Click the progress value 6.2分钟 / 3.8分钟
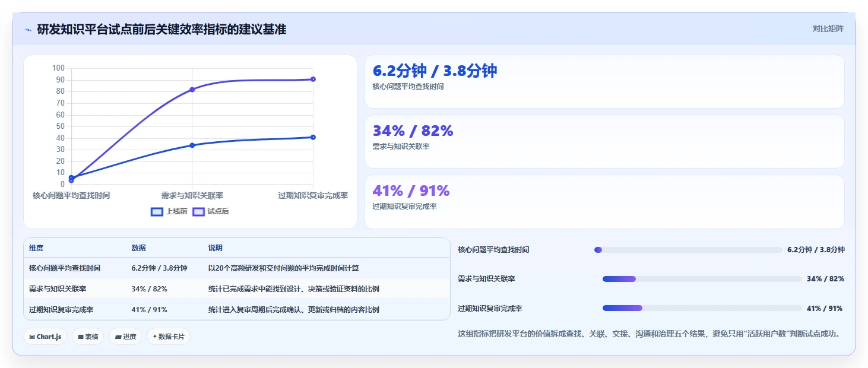 pyautogui.click(x=816, y=250)
